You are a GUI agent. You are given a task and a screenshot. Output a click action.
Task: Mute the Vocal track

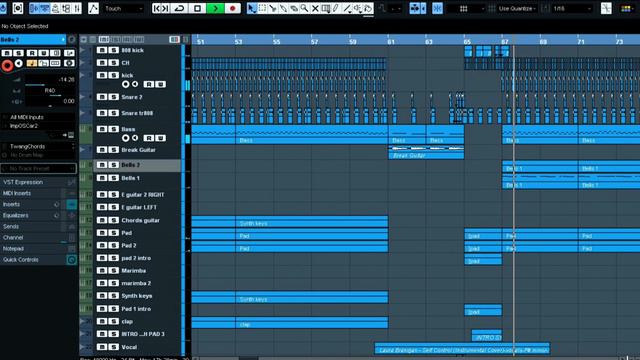102,347
